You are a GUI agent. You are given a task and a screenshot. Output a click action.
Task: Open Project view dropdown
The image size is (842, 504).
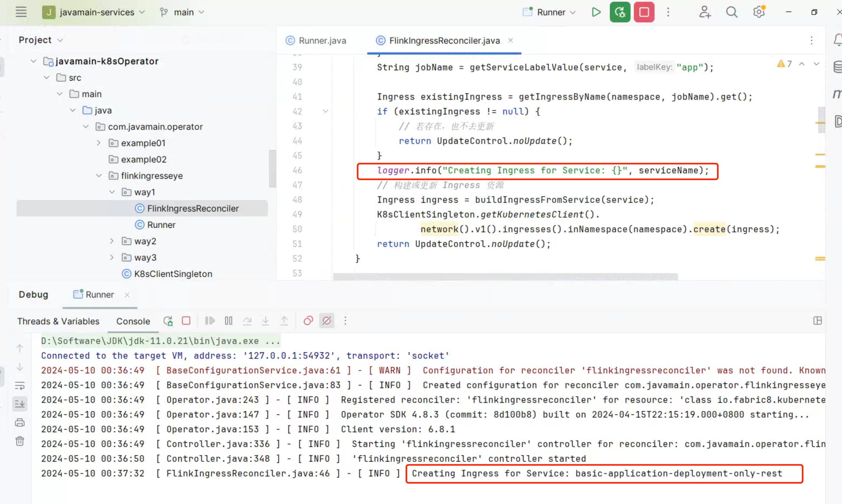pos(41,40)
